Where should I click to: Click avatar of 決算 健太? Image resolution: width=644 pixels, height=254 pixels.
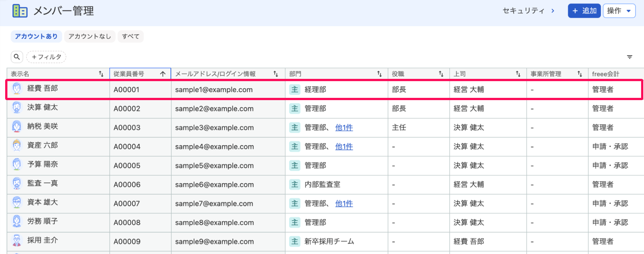coord(17,108)
